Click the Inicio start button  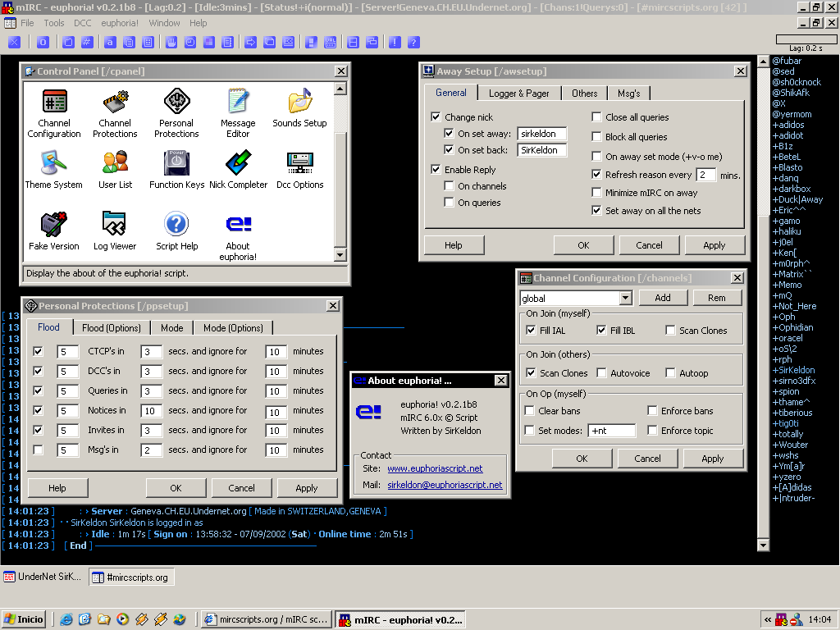pos(24,619)
